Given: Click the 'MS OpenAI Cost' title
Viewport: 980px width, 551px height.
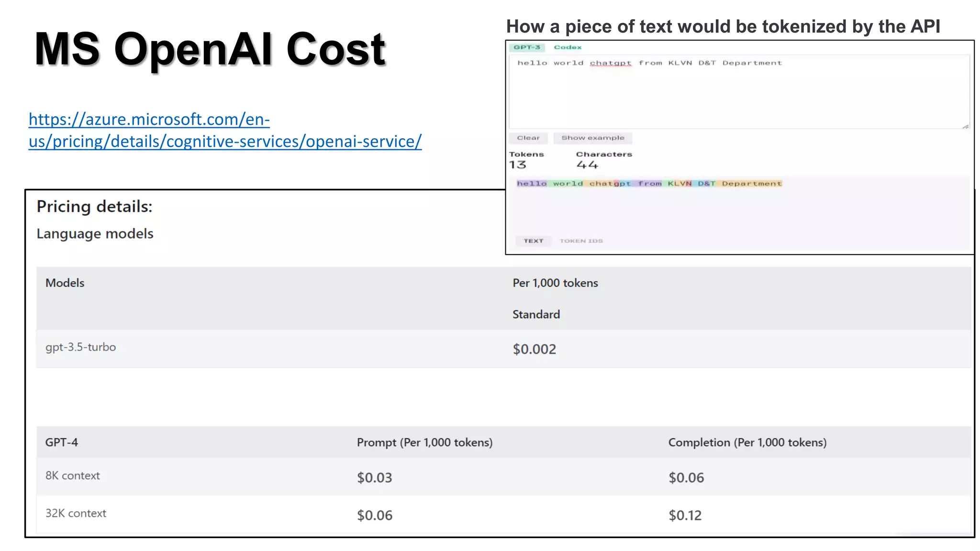Looking at the screenshot, I should pos(210,49).
